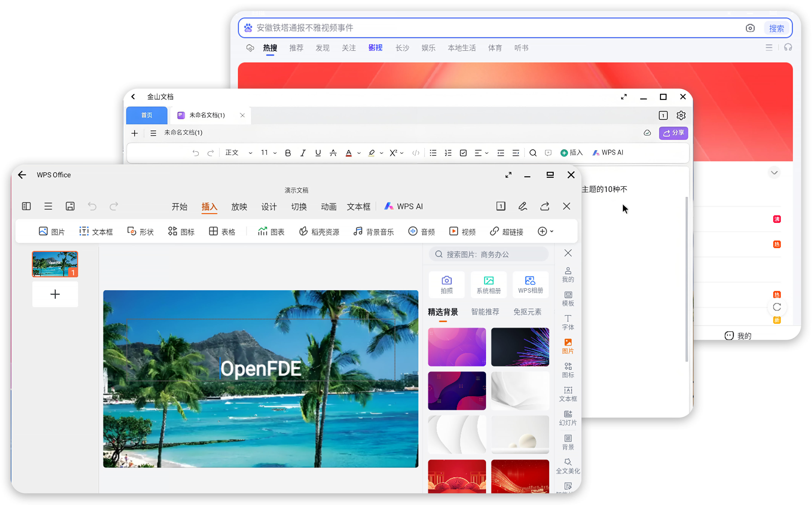Open 字体 fonts in sidebar
This screenshot has height=505, width=812.
pos(568,323)
